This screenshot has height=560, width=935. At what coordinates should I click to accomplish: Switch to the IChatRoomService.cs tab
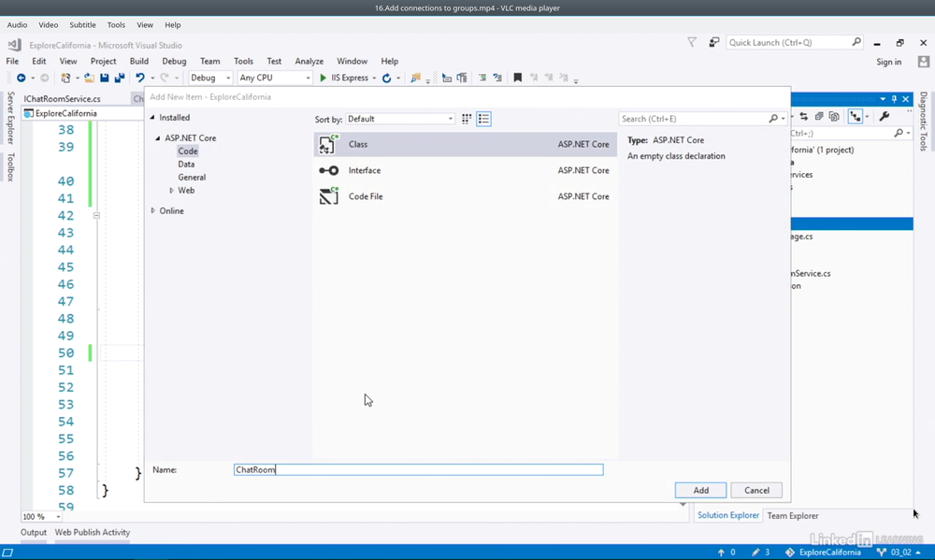pyautogui.click(x=62, y=98)
